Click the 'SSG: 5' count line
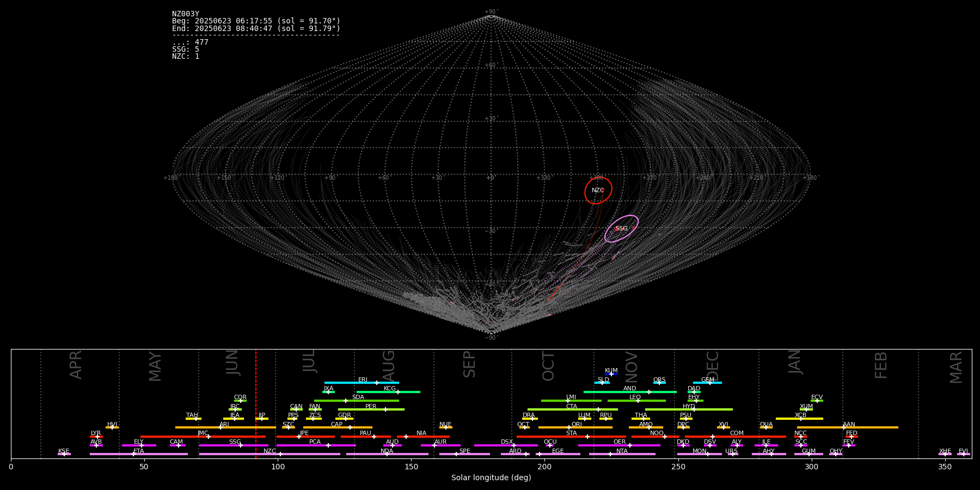 point(186,50)
